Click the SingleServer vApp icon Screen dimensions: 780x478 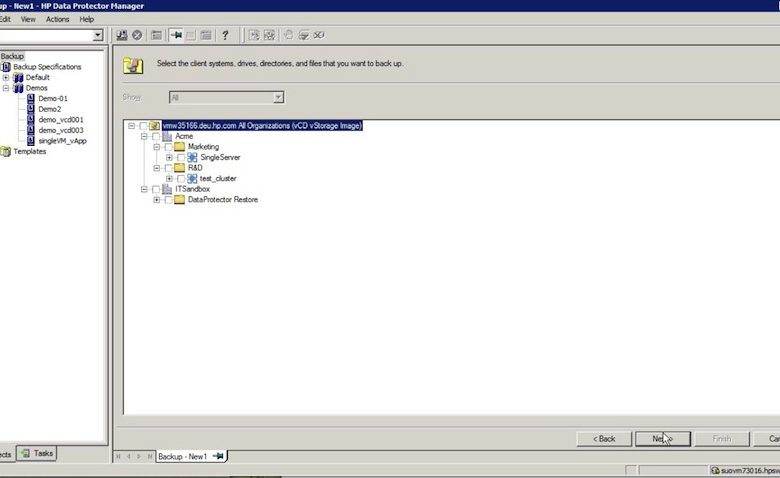pyautogui.click(x=192, y=157)
